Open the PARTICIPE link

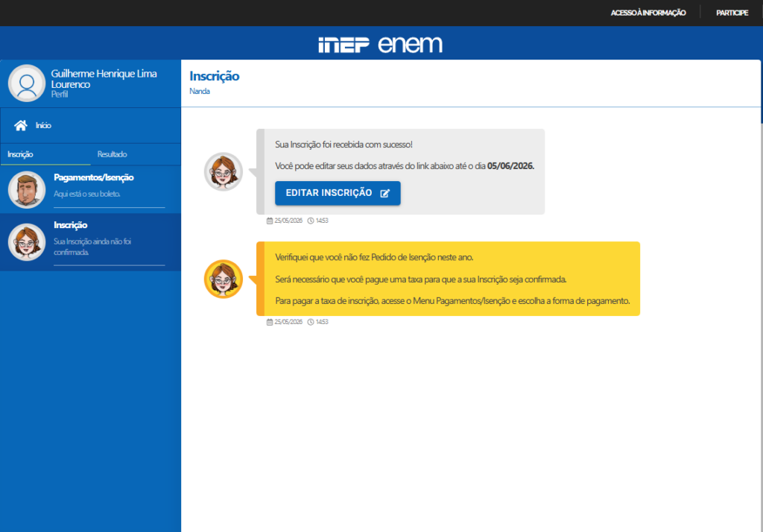pyautogui.click(x=732, y=13)
